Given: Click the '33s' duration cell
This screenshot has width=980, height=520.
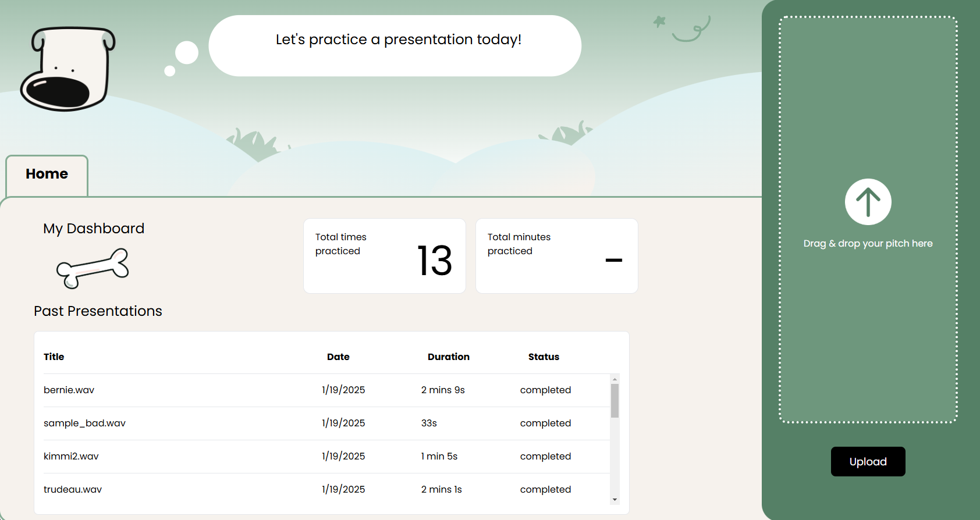Looking at the screenshot, I should click(429, 423).
